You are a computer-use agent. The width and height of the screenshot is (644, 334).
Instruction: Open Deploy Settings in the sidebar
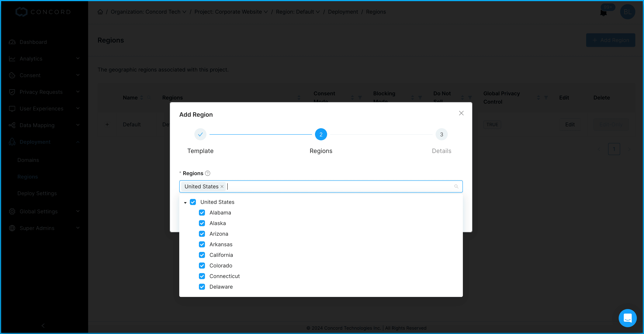(37, 193)
